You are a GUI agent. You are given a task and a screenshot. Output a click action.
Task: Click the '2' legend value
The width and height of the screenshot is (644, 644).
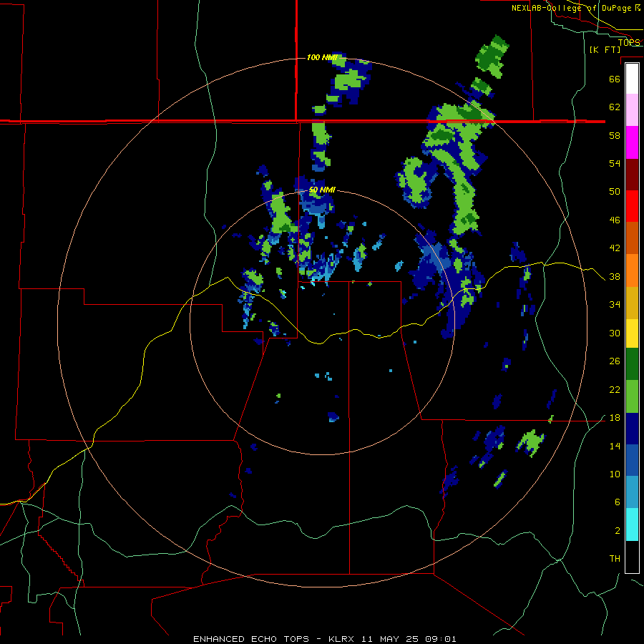[618, 531]
